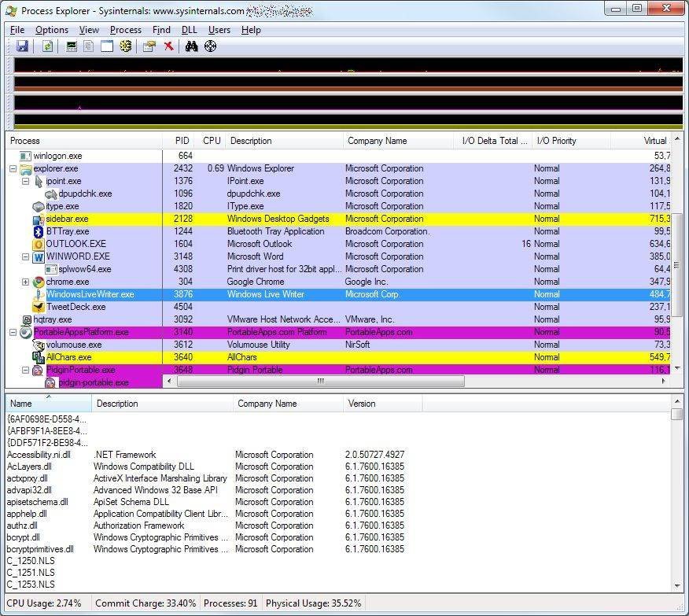Open the Process menu
The height and width of the screenshot is (616, 689).
click(126, 30)
